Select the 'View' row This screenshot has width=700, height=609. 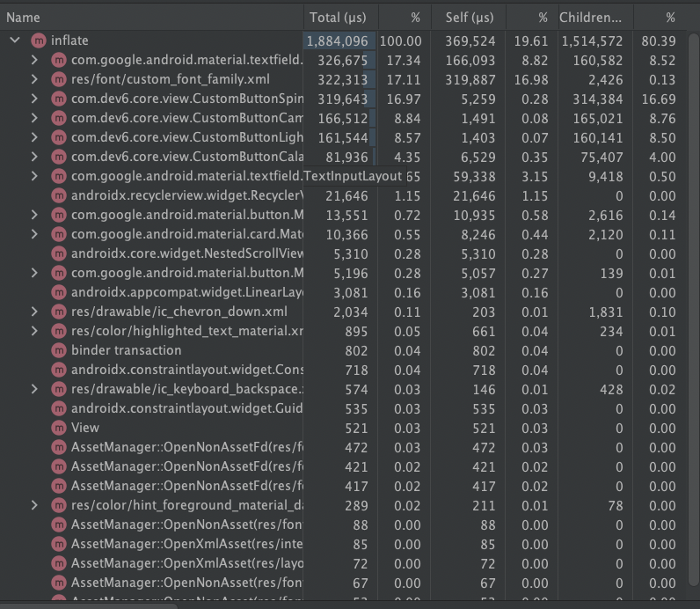pyautogui.click(x=350, y=428)
